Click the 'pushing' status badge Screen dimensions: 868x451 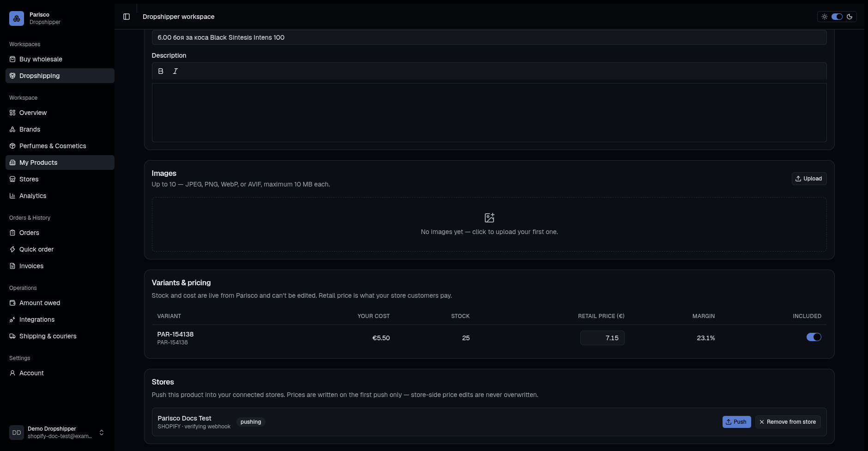pos(251,422)
